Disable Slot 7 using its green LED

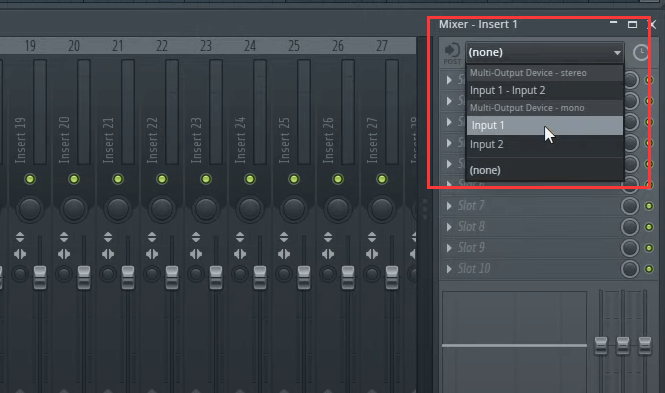click(649, 206)
